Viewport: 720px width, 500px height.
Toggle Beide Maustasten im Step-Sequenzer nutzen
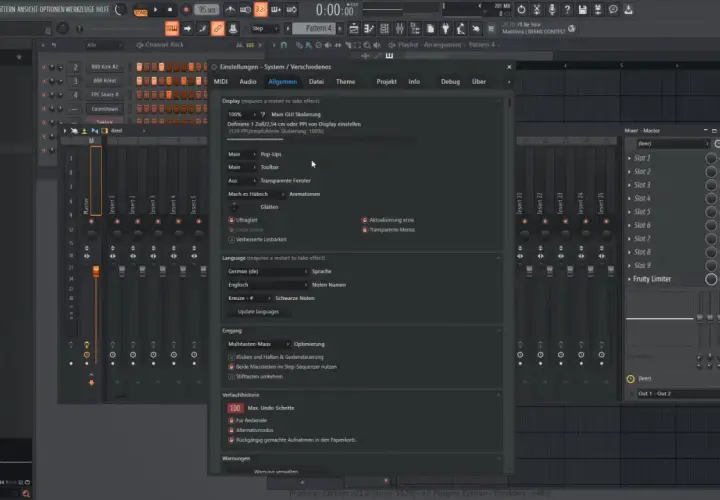[283, 367]
